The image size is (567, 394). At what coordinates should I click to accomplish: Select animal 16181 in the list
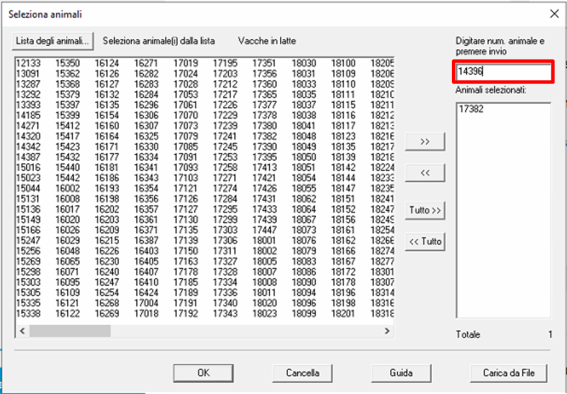107,168
